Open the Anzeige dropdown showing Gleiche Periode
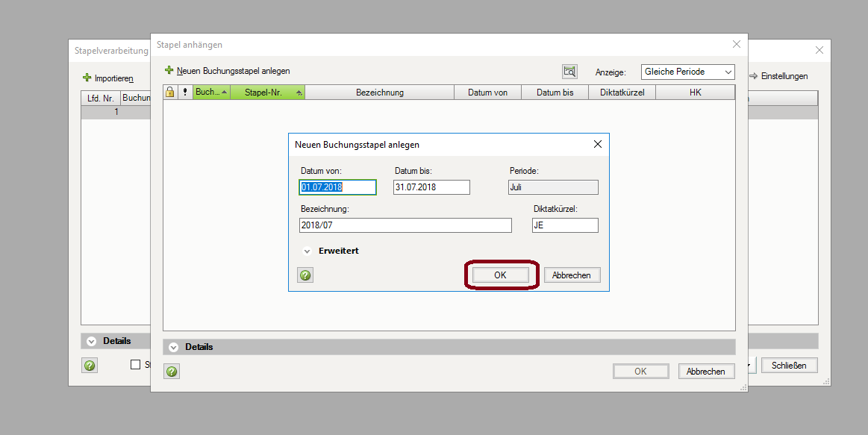 687,72
